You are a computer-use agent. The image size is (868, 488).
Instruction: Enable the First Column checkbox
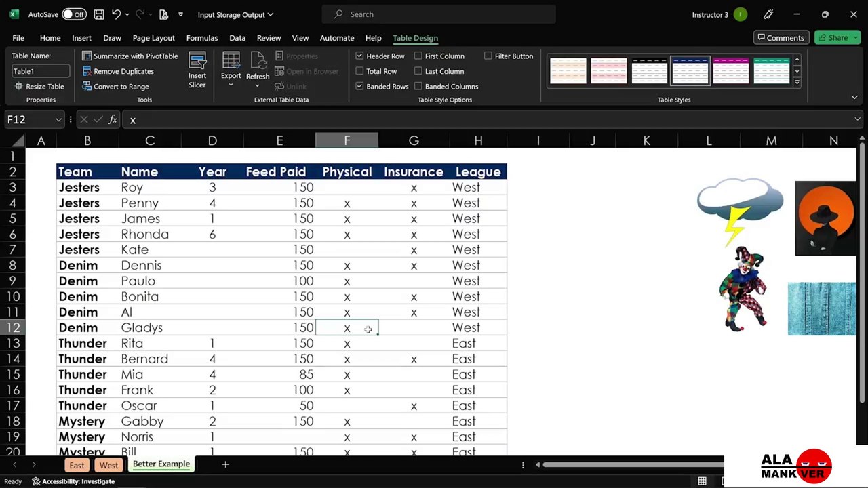(418, 56)
